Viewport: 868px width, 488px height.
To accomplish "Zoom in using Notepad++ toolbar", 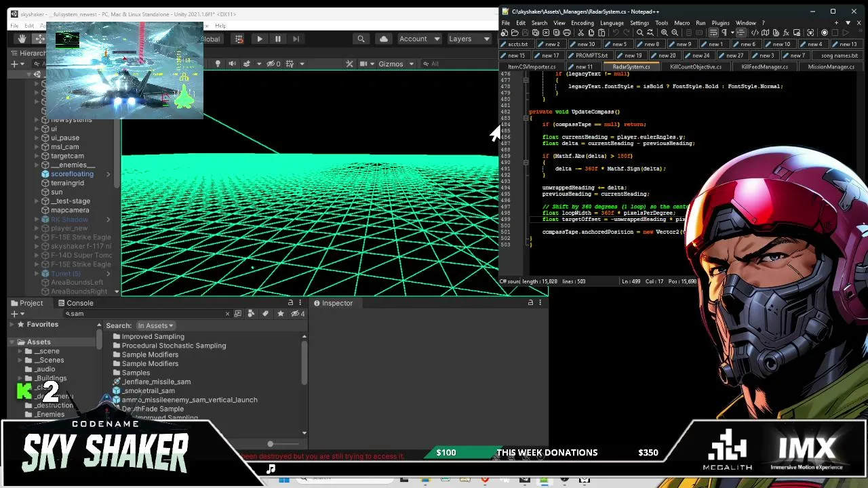I will pos(665,33).
